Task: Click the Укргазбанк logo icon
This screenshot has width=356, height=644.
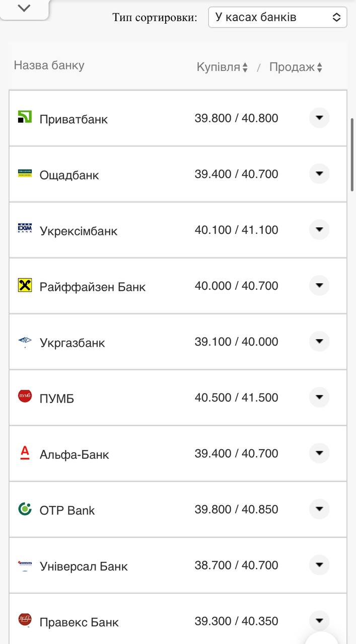Action: tap(25, 342)
